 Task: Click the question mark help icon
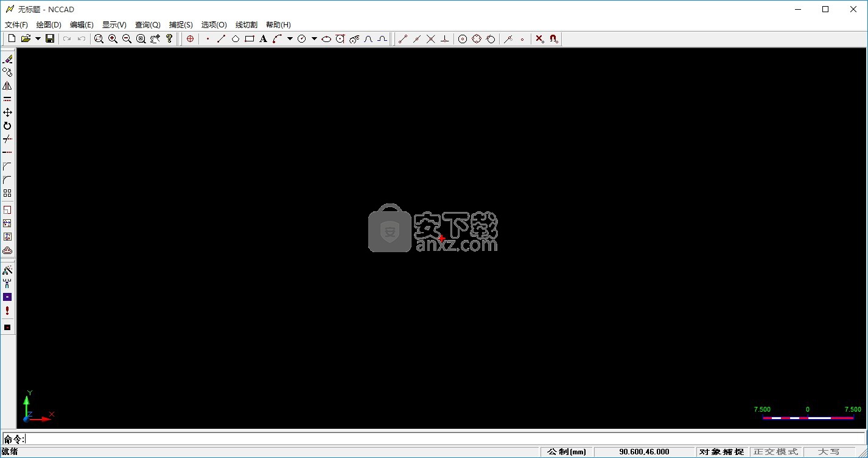pyautogui.click(x=169, y=39)
